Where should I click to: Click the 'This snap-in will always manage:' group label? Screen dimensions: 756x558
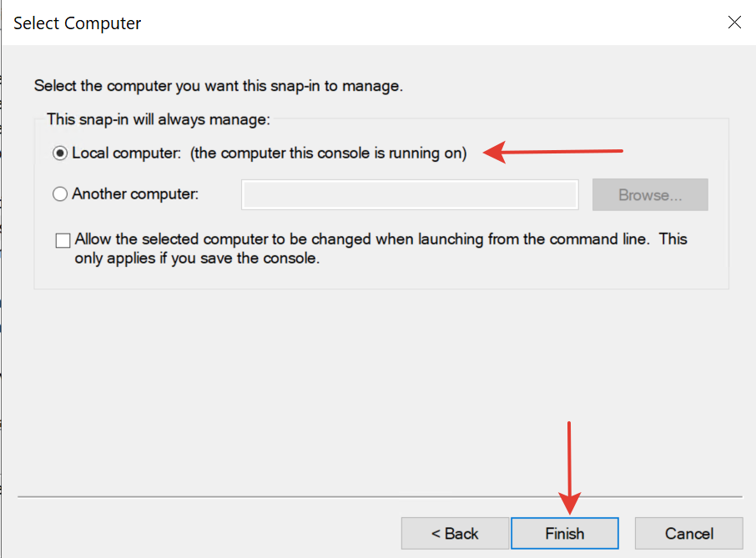point(159,119)
